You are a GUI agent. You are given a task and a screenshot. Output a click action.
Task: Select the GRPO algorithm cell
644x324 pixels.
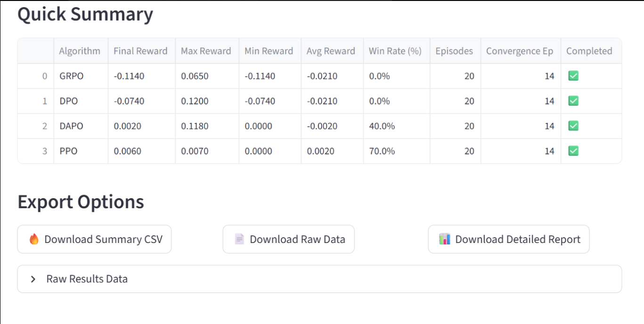[x=81, y=76]
